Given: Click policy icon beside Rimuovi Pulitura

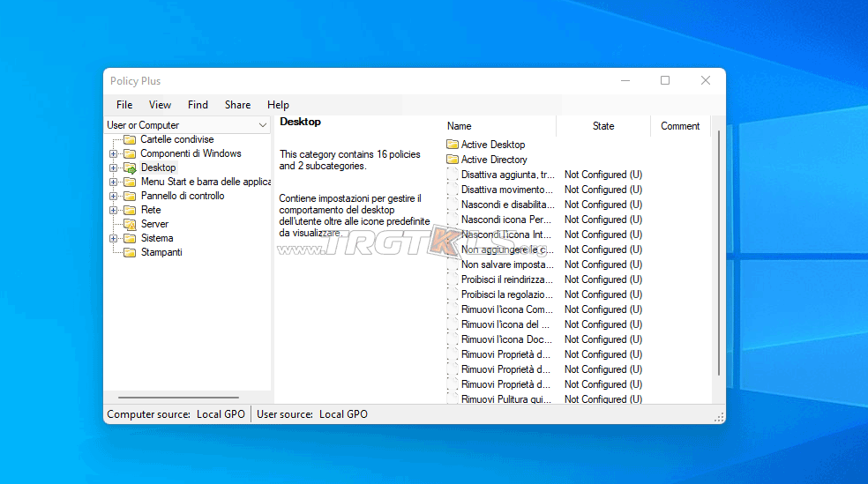Looking at the screenshot, I should [x=453, y=399].
